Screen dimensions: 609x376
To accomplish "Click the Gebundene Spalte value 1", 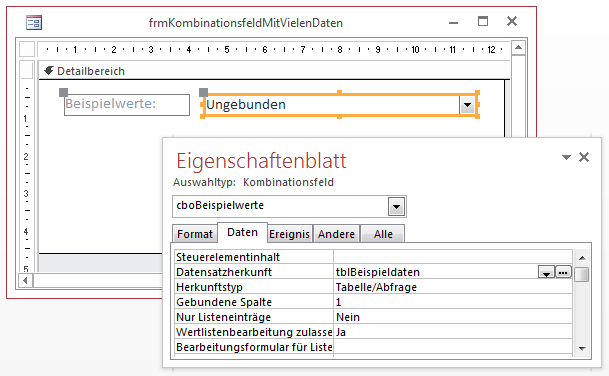I will [453, 302].
